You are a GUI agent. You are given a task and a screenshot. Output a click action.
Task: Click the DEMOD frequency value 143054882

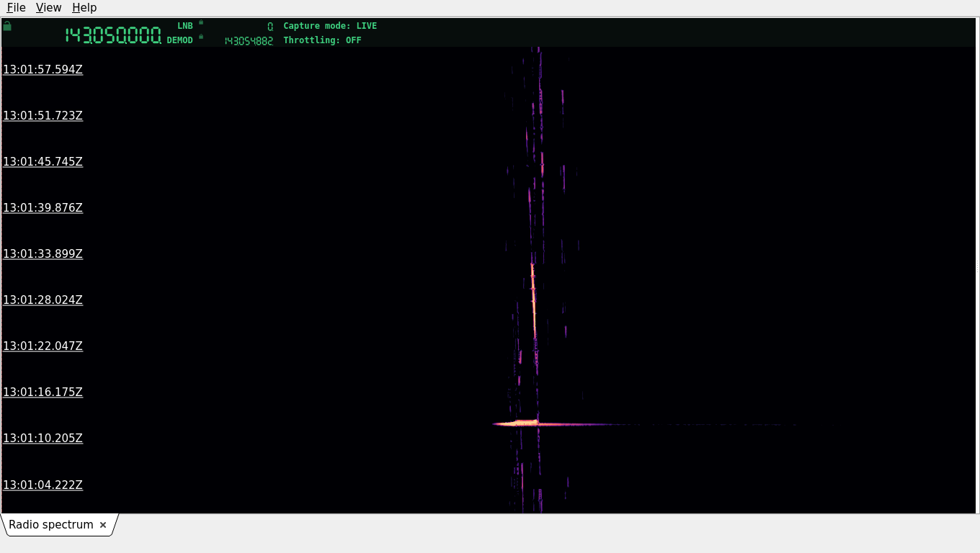tap(249, 41)
